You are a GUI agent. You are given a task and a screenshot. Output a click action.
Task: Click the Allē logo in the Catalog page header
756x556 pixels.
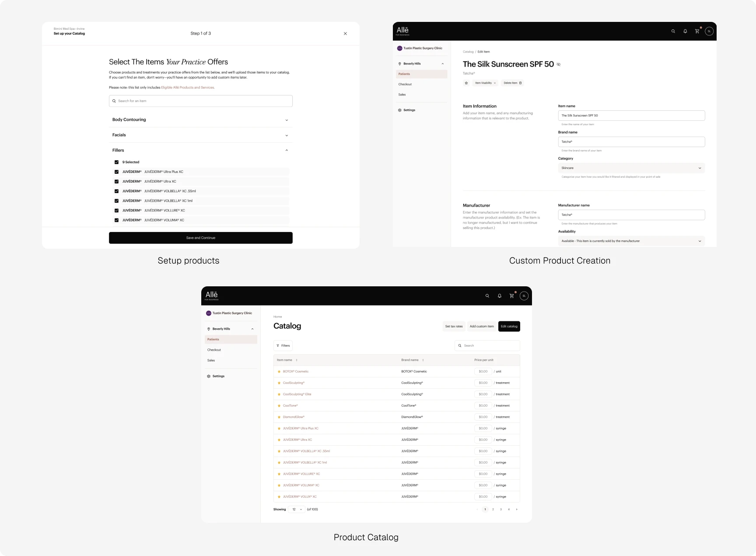212,296
